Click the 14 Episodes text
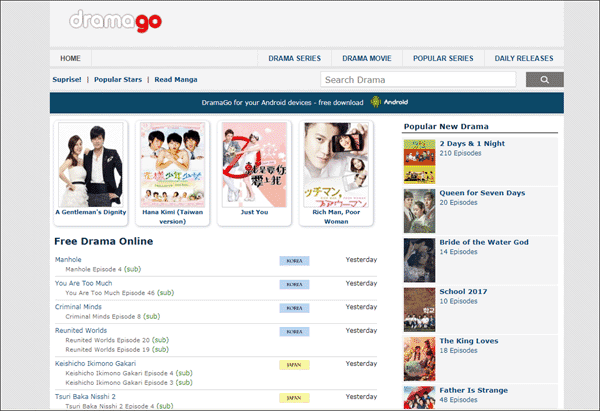The width and height of the screenshot is (600, 411). (458, 252)
